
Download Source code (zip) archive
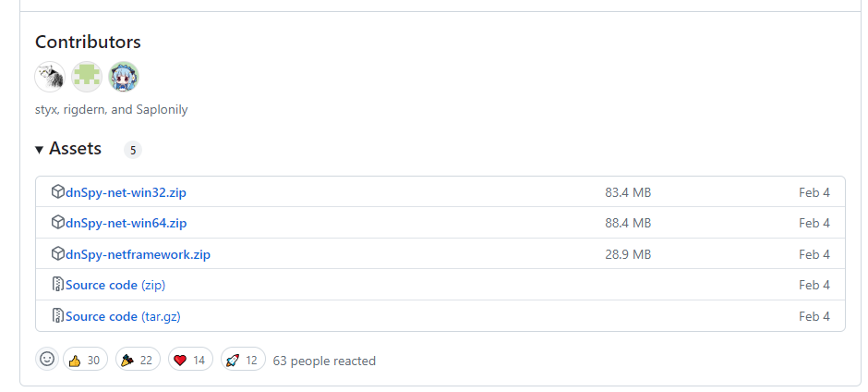point(115,285)
